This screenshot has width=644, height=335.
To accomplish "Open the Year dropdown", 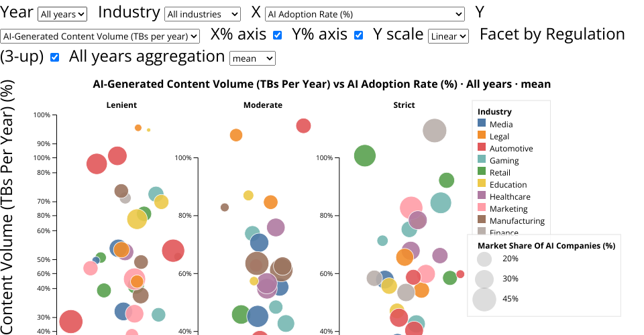I will coord(62,14).
